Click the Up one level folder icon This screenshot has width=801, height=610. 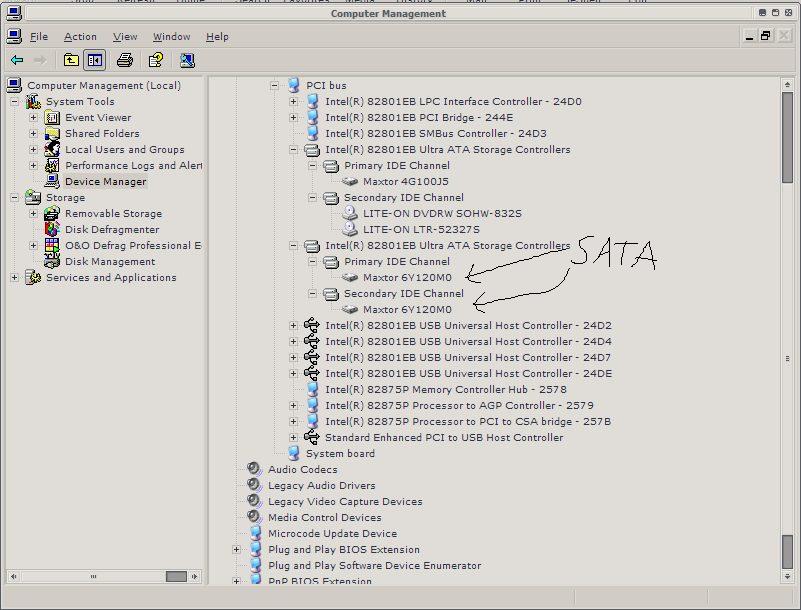70,60
